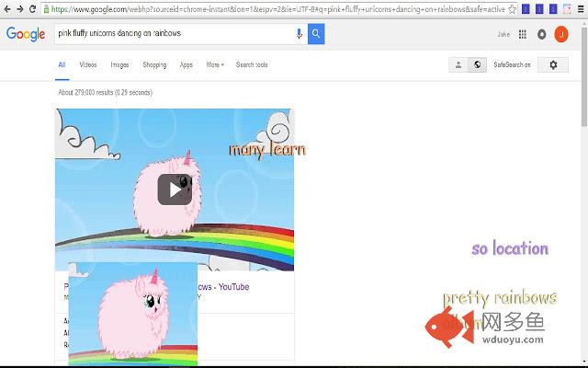This screenshot has height=368, width=588.
Task: Switch to the Images tab
Action: pyautogui.click(x=119, y=65)
